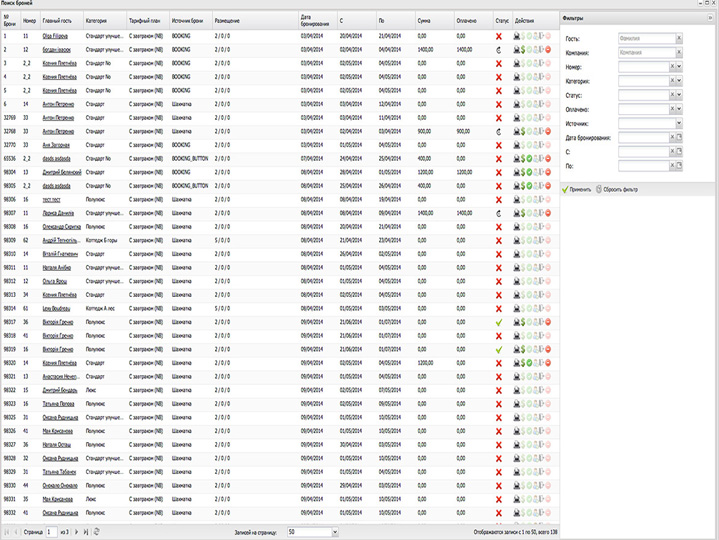Image resolution: width=719 pixels, height=540 pixels.
Task: Click into the Компания filter input field
Action: pyautogui.click(x=645, y=52)
